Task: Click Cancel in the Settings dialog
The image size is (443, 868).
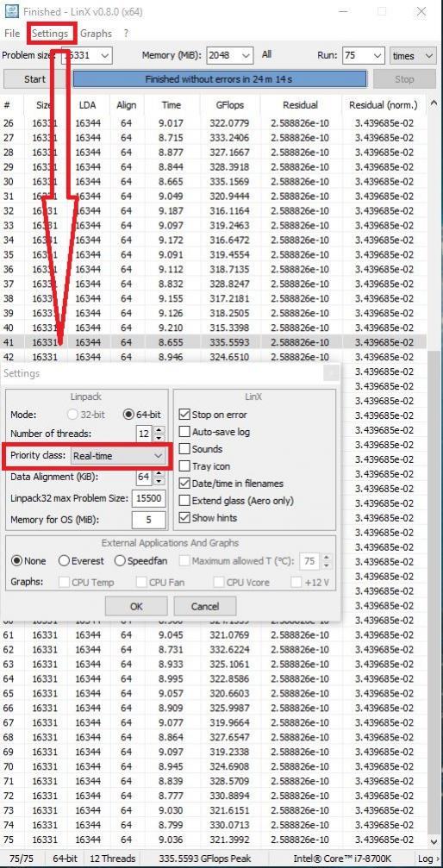Action: (x=205, y=606)
